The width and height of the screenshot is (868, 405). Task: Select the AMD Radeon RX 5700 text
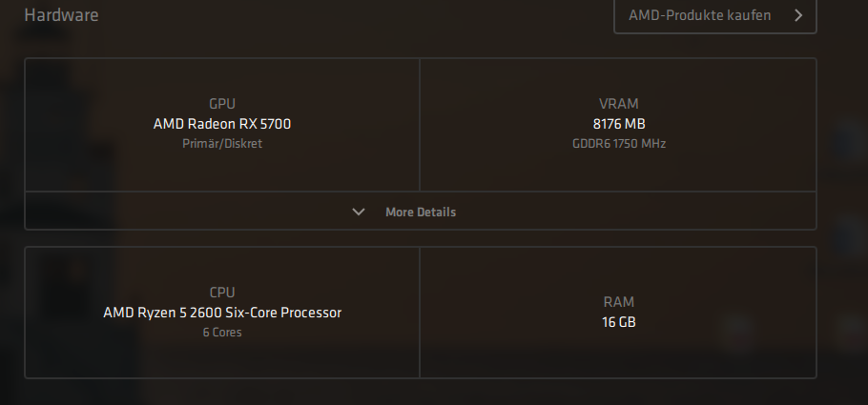[x=222, y=124]
